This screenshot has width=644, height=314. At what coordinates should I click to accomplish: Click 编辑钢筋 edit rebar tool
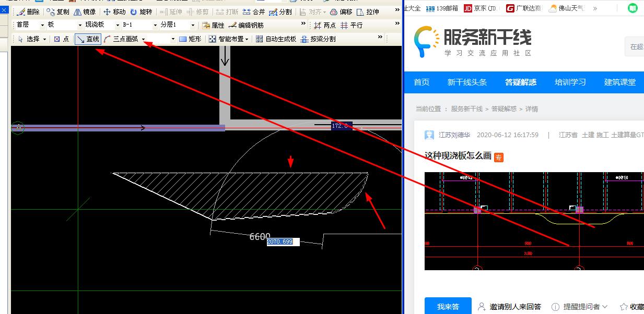point(246,25)
